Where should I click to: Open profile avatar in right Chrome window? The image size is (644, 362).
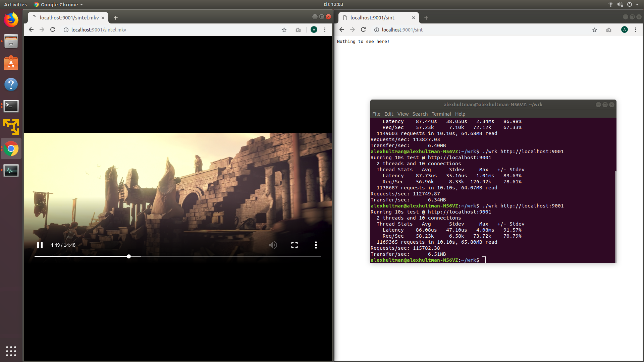click(x=624, y=29)
